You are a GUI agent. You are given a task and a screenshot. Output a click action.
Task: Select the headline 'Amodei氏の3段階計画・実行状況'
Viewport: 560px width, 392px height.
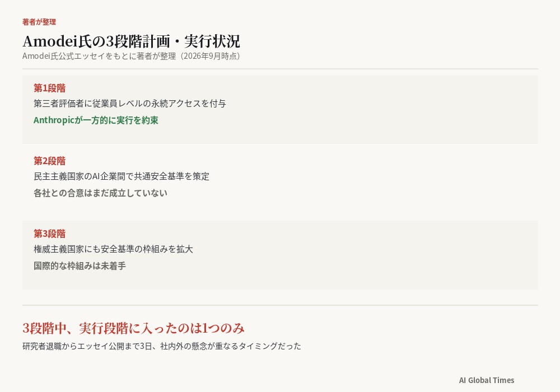point(131,41)
